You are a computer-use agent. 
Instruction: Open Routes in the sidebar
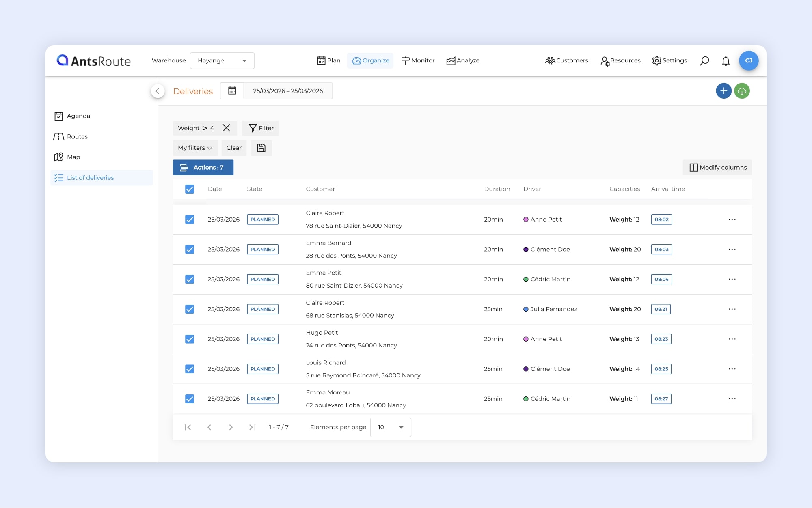coord(77,137)
